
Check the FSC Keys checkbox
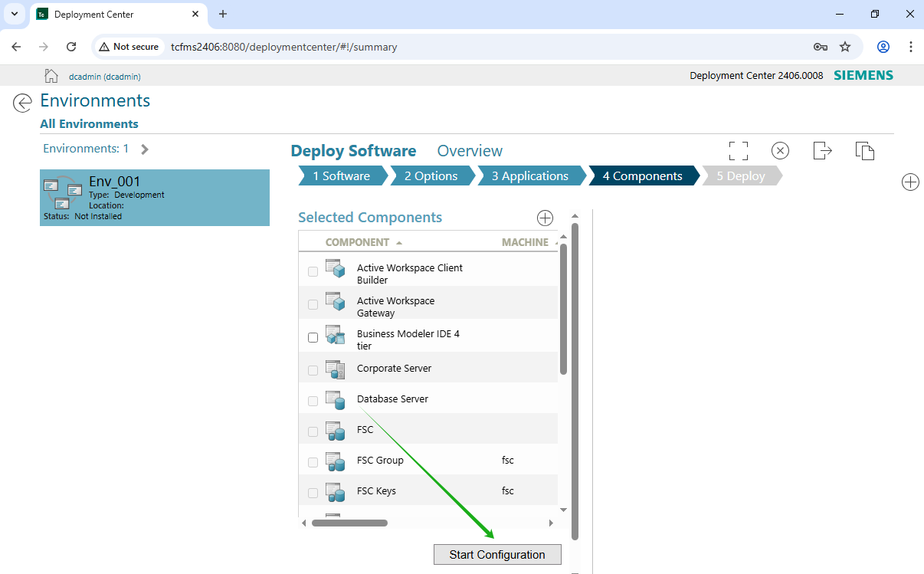click(313, 493)
